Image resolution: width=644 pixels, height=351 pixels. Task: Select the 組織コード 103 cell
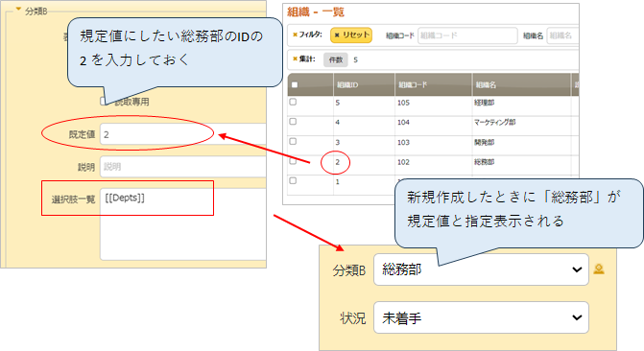[403, 143]
